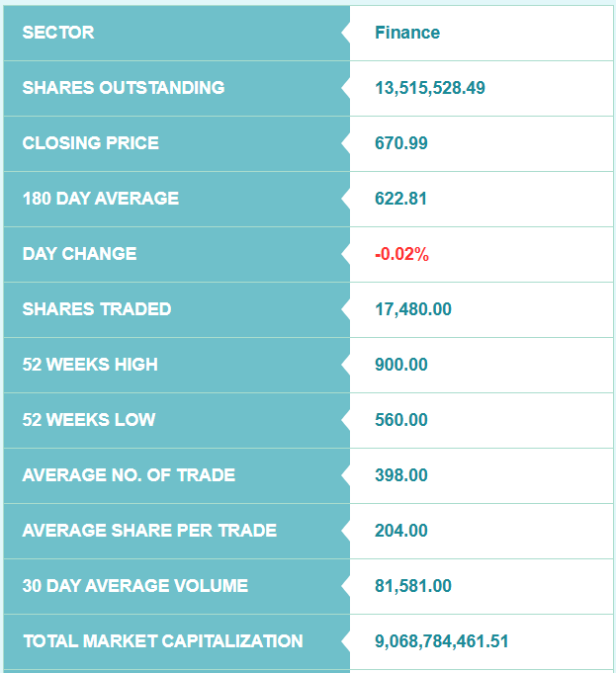The width and height of the screenshot is (616, 673).
Task: Click the CLOSING PRICE label
Action: pyautogui.click(x=91, y=143)
